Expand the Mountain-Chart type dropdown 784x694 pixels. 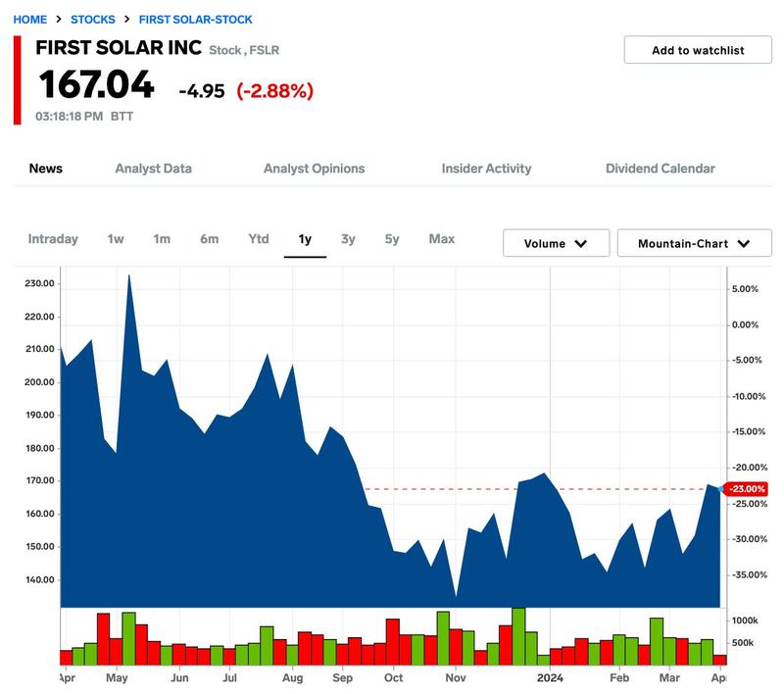pyautogui.click(x=694, y=243)
